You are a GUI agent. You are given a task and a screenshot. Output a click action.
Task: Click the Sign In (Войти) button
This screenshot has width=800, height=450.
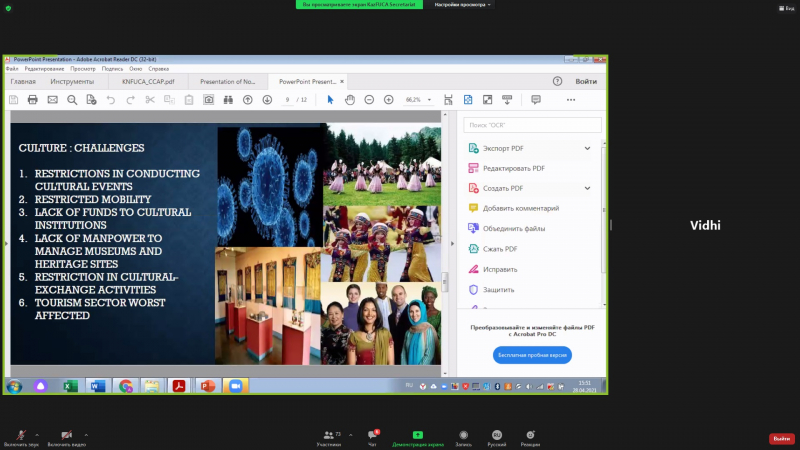pyautogui.click(x=586, y=81)
